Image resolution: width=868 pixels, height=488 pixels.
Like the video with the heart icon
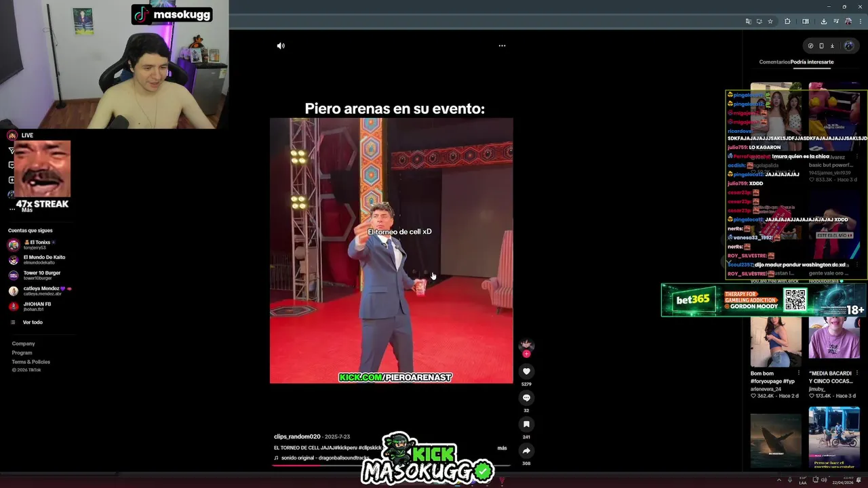(x=526, y=371)
